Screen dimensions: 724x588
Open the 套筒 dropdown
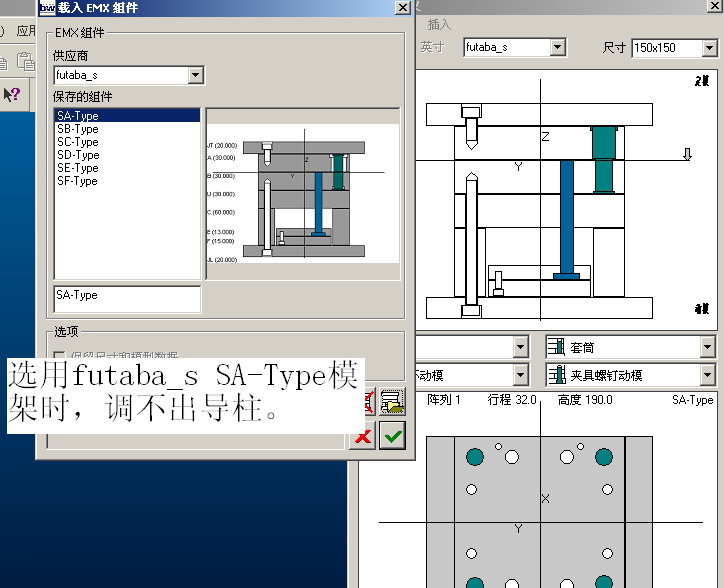(x=707, y=347)
